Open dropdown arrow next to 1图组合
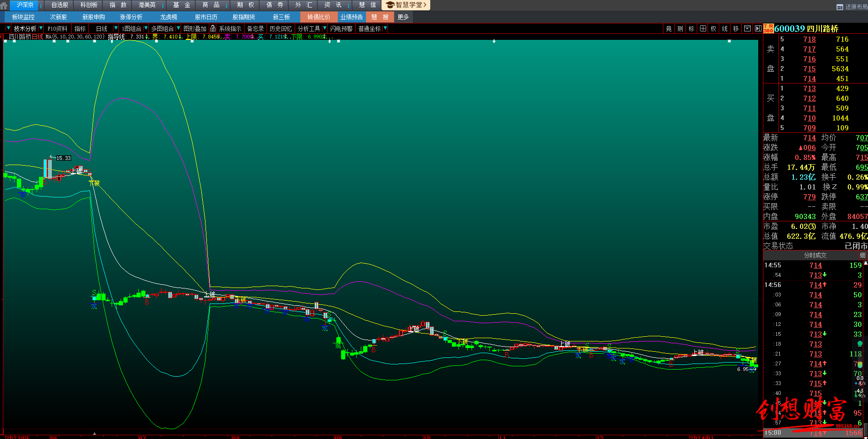This screenshot has width=868, height=439. click(x=146, y=29)
